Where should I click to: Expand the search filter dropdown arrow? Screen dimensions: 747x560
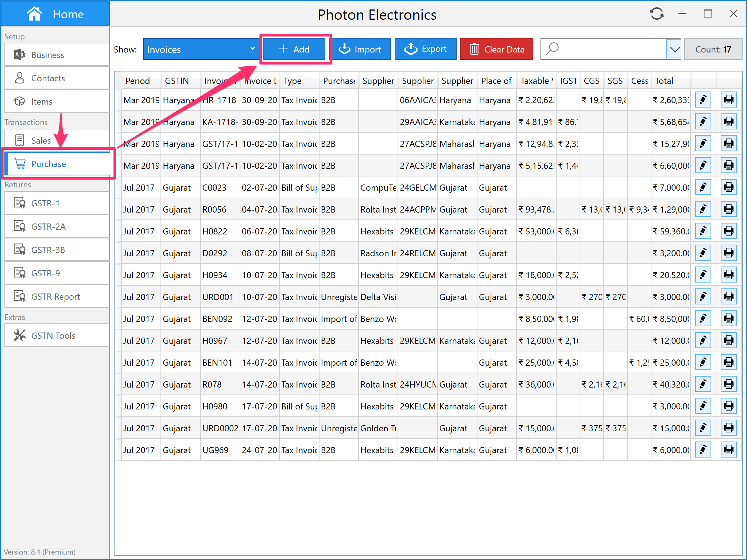(674, 49)
